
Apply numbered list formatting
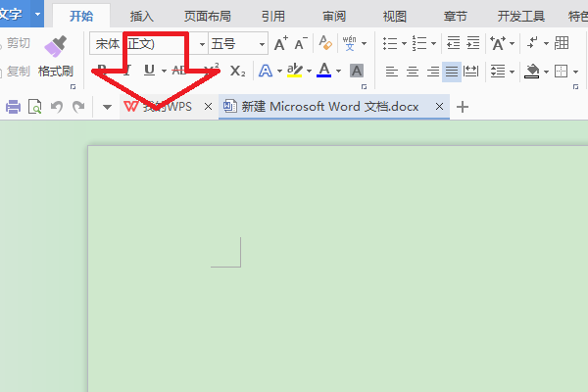[x=419, y=43]
